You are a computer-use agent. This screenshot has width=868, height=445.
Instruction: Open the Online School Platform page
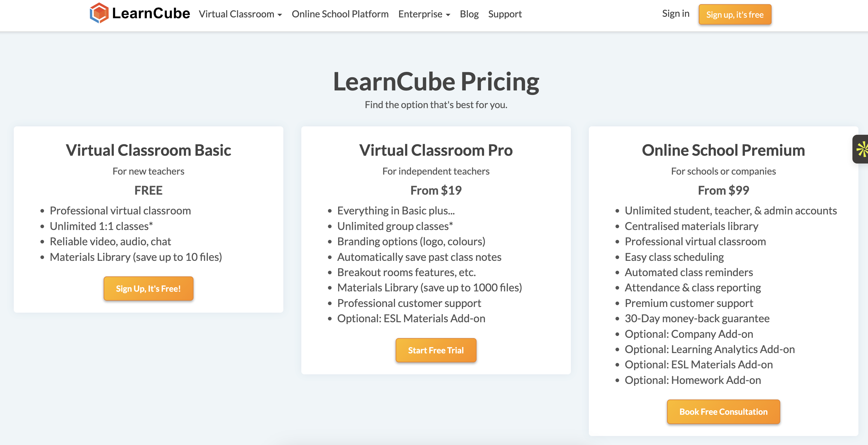[340, 14]
